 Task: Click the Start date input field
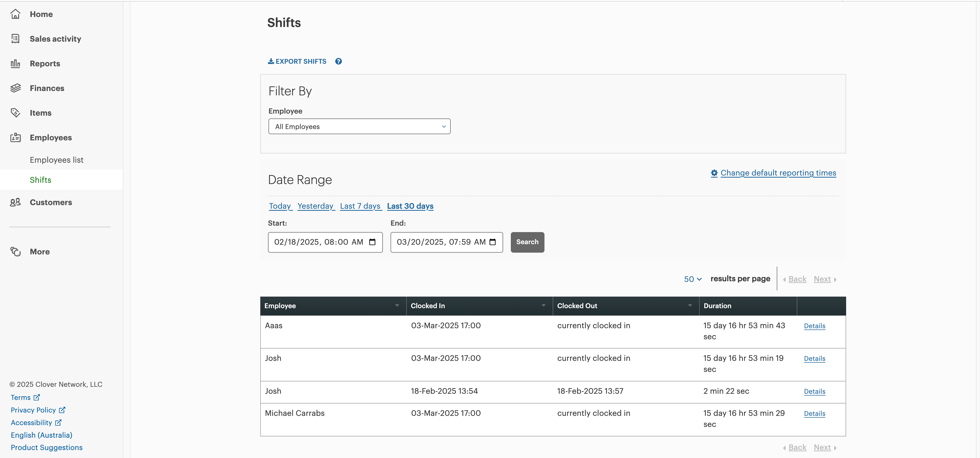318,242
